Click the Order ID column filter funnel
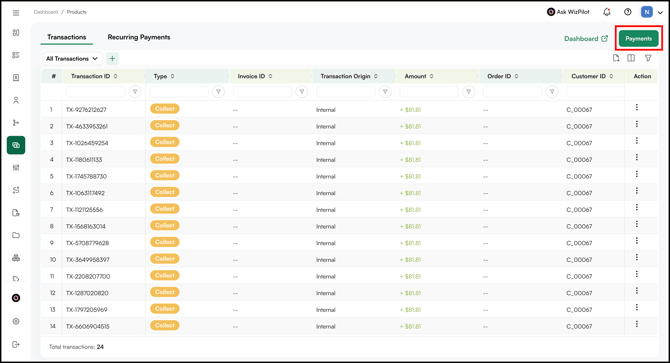 pyautogui.click(x=552, y=91)
